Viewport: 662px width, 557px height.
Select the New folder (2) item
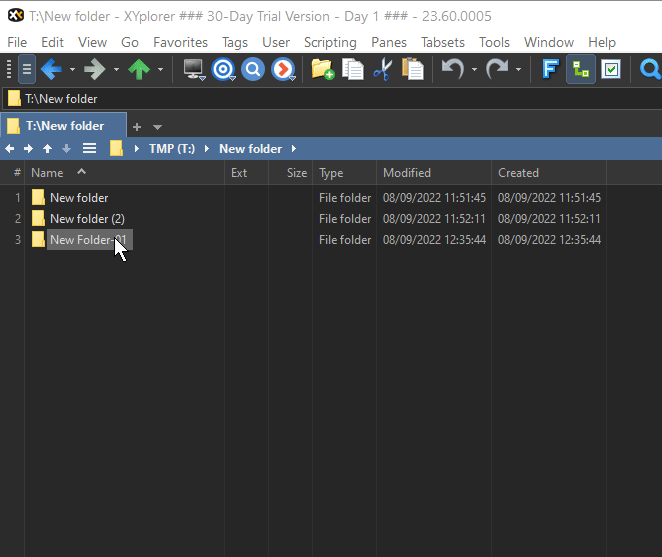87,219
